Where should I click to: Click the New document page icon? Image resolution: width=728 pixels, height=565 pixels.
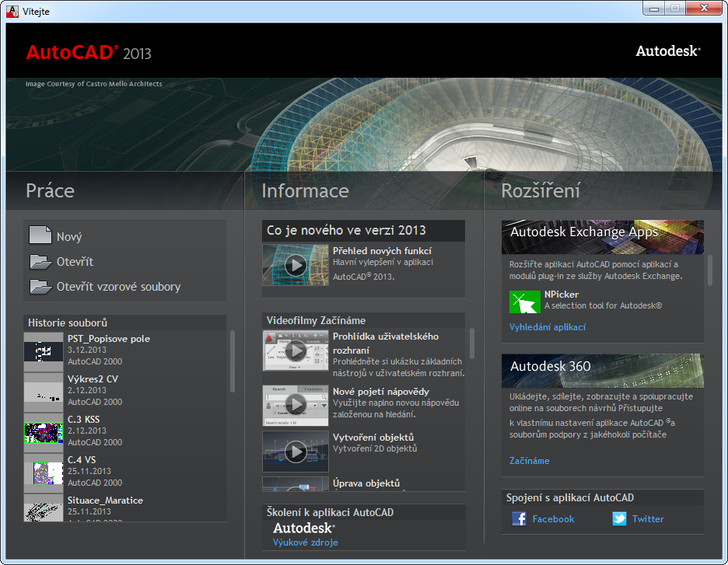40,236
